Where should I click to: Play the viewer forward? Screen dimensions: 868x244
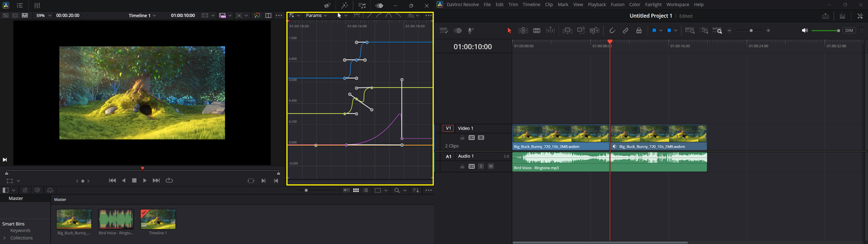tap(145, 180)
